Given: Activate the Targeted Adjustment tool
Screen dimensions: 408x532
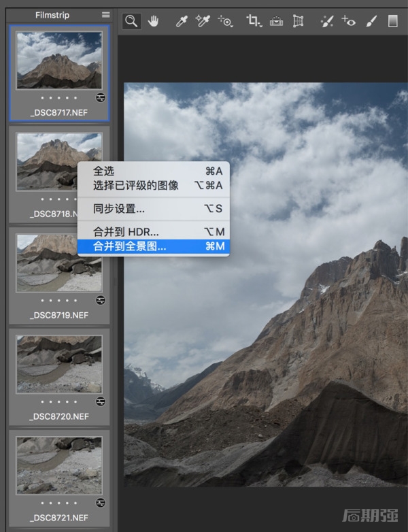Looking at the screenshot, I should click(226, 21).
